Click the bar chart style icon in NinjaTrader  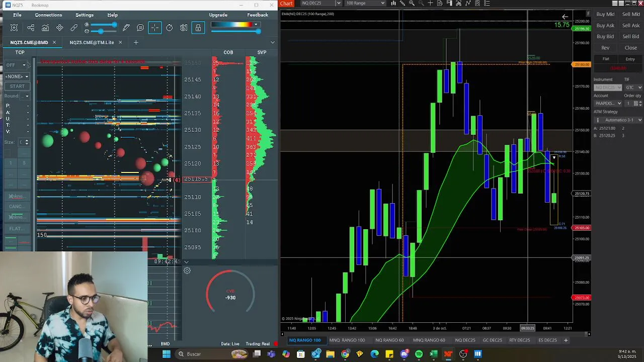coord(393,4)
